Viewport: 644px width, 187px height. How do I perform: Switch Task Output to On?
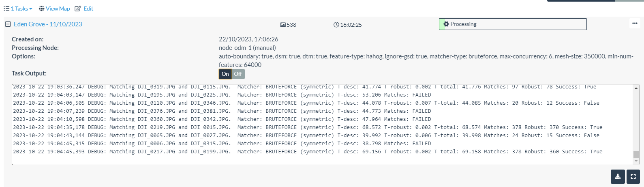[225, 74]
